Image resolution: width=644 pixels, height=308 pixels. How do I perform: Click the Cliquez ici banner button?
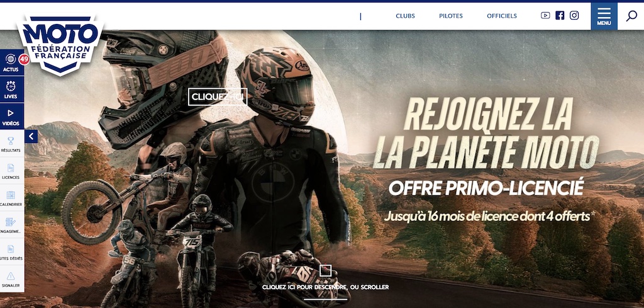[218, 97]
